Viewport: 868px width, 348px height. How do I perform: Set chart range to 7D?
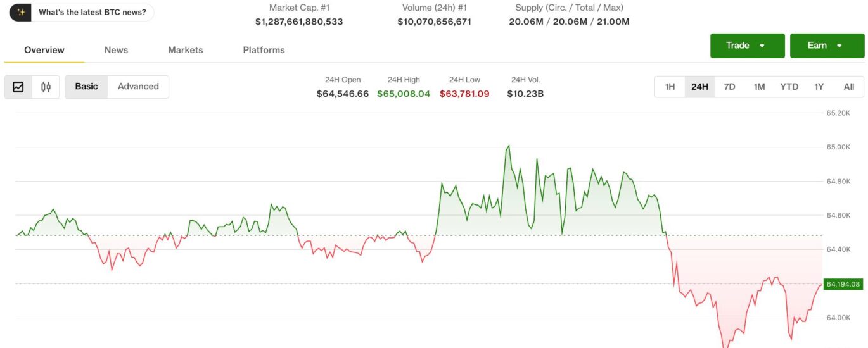point(729,87)
